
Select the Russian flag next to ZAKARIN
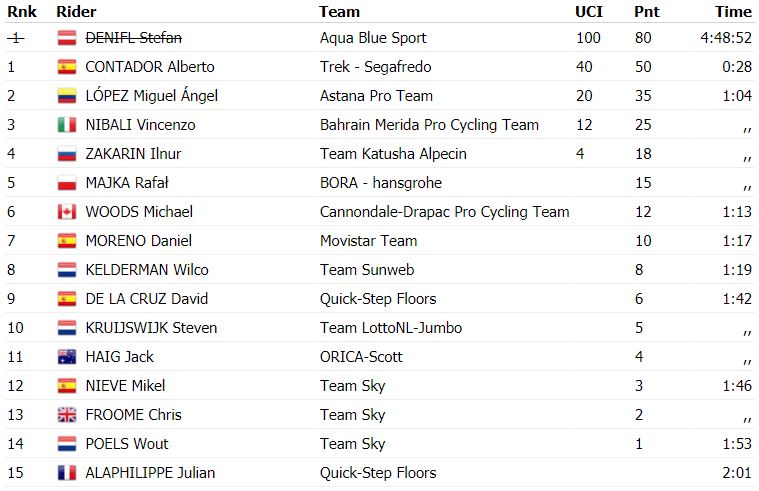(67, 154)
